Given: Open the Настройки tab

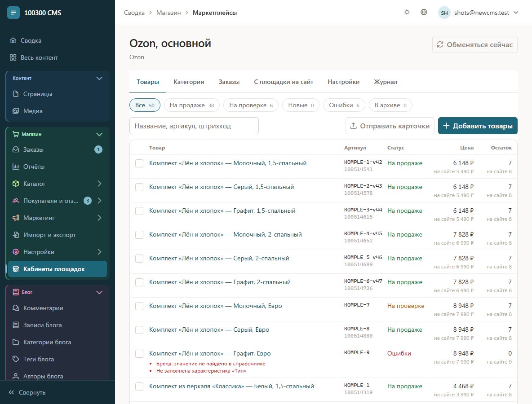Looking at the screenshot, I should (x=343, y=82).
